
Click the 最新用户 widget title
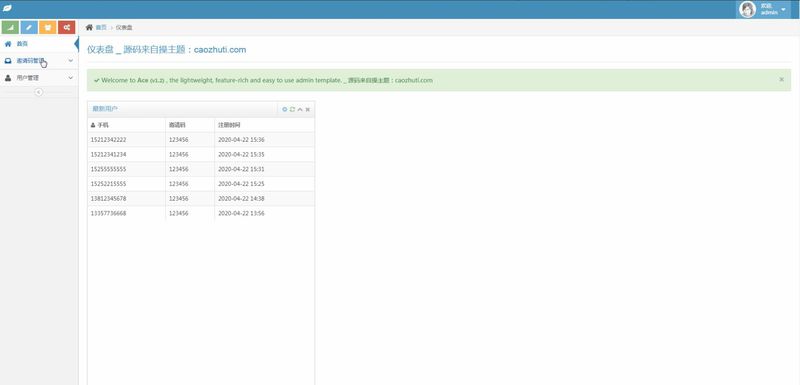[x=105, y=109]
